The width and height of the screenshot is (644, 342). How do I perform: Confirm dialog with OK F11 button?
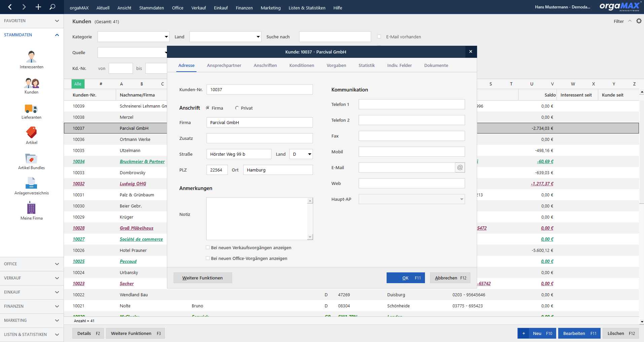406,278
